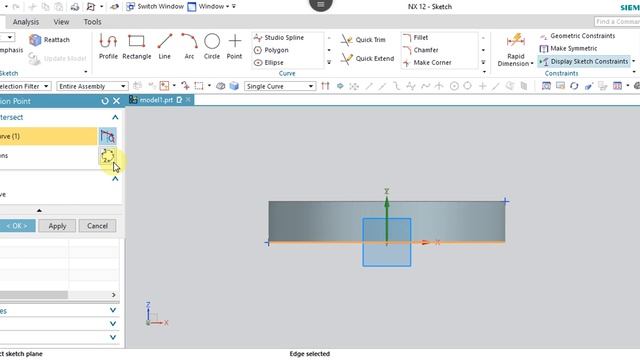The width and height of the screenshot is (640, 360).
Task: Open Geometric Constraints
Action: coord(577,36)
